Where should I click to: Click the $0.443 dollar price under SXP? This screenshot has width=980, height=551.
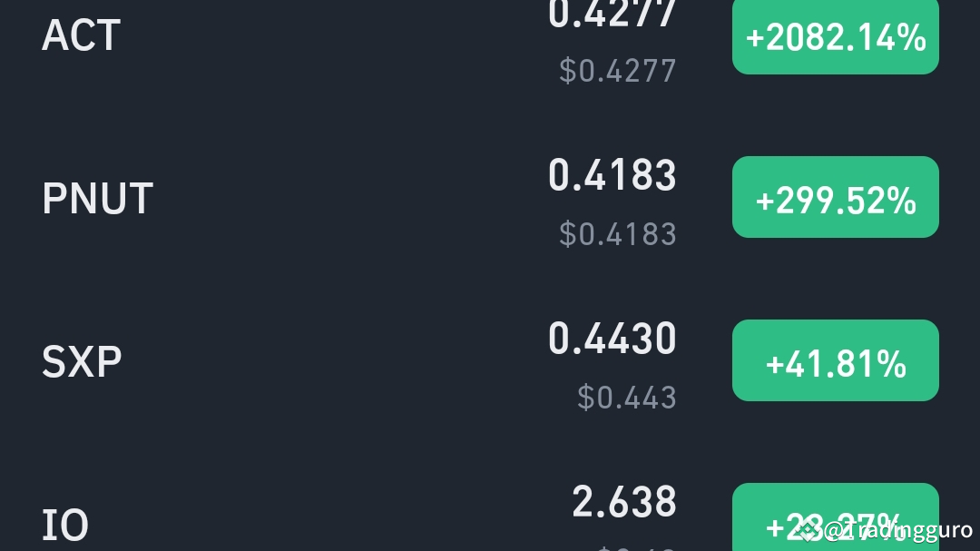(627, 397)
